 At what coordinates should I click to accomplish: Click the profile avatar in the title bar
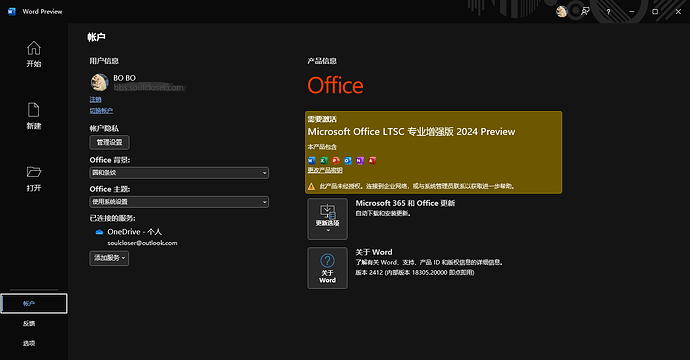pos(562,11)
